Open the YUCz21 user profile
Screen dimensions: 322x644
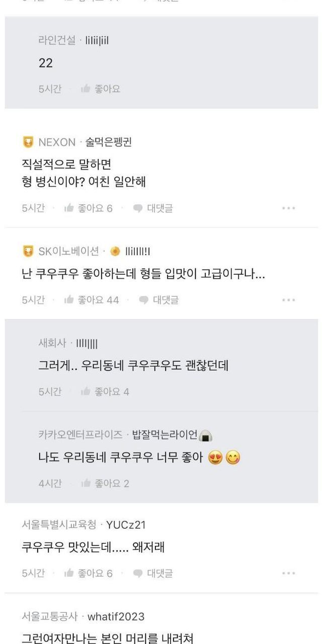(x=126, y=525)
